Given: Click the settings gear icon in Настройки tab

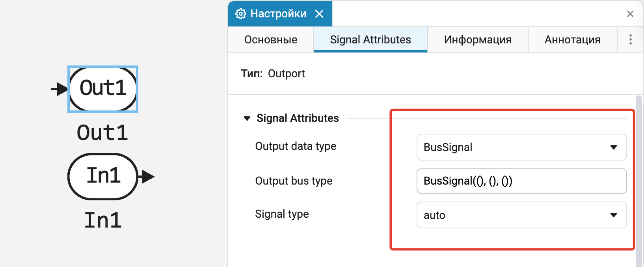Looking at the screenshot, I should (240, 14).
